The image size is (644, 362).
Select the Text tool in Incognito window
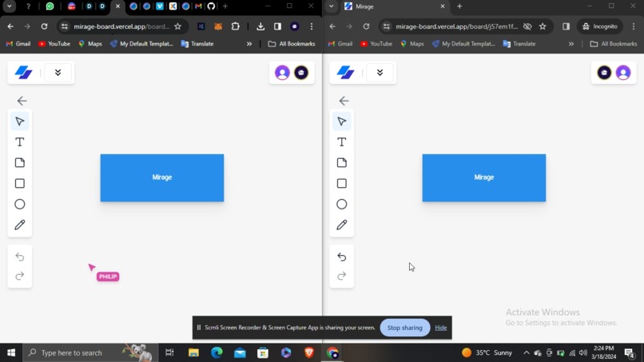tap(342, 142)
